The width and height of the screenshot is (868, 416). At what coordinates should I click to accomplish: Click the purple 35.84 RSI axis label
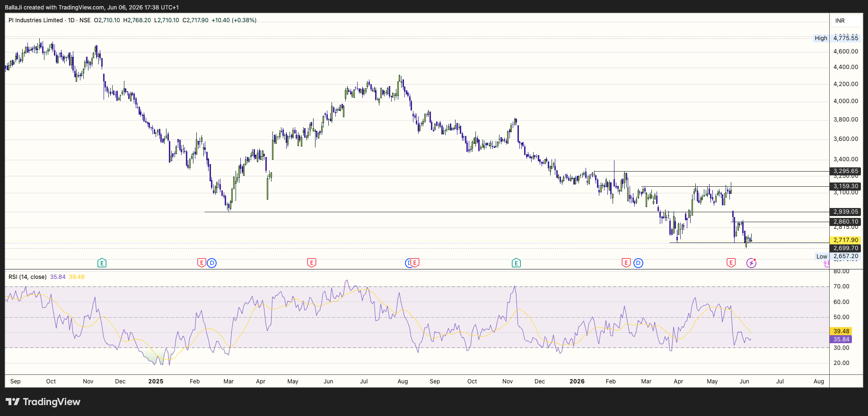point(842,339)
